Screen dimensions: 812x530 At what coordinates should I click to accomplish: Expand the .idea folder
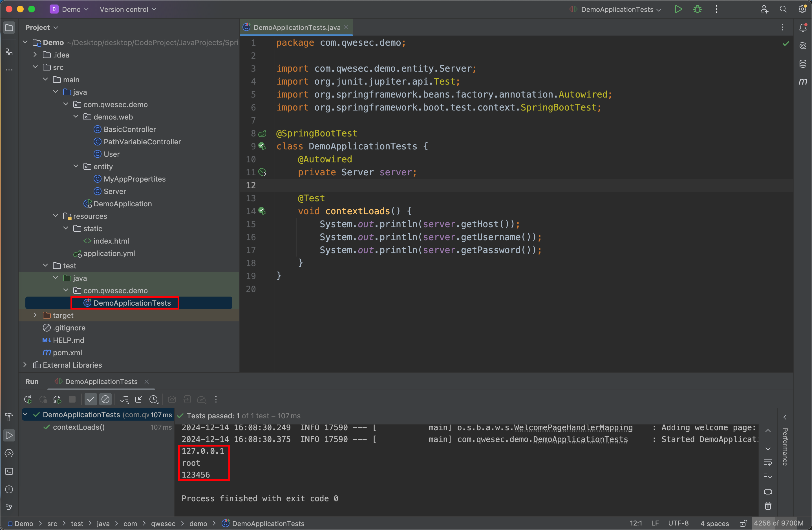pos(35,55)
